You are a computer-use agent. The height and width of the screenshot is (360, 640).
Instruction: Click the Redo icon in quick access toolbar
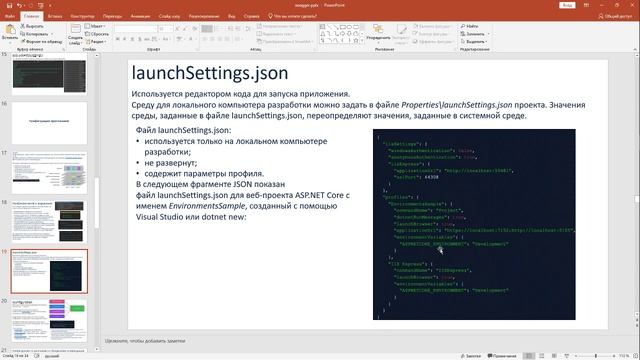(x=31, y=5)
